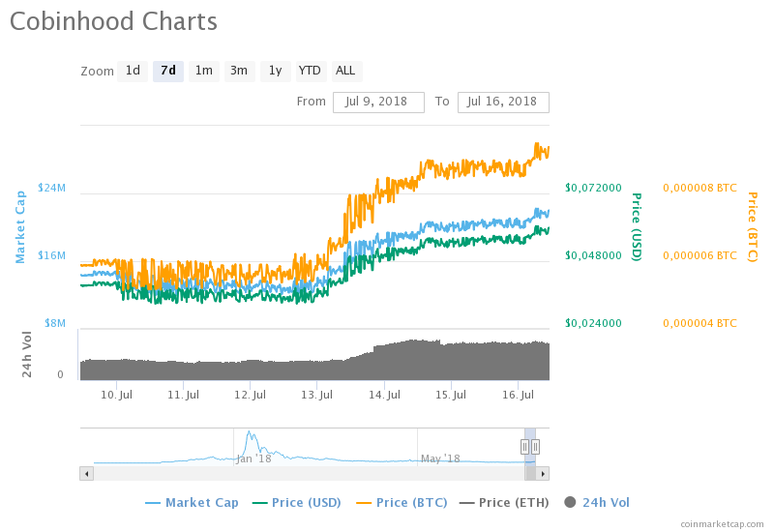Click the navigator scrollbar track

pos(309,474)
